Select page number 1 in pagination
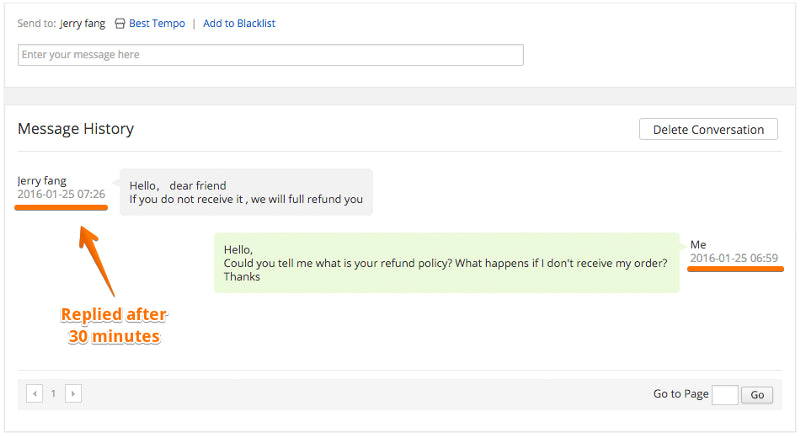 [53, 394]
